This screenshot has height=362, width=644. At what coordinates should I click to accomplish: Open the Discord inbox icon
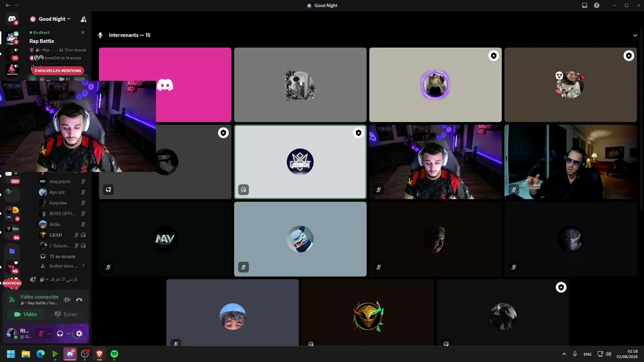click(585, 5)
